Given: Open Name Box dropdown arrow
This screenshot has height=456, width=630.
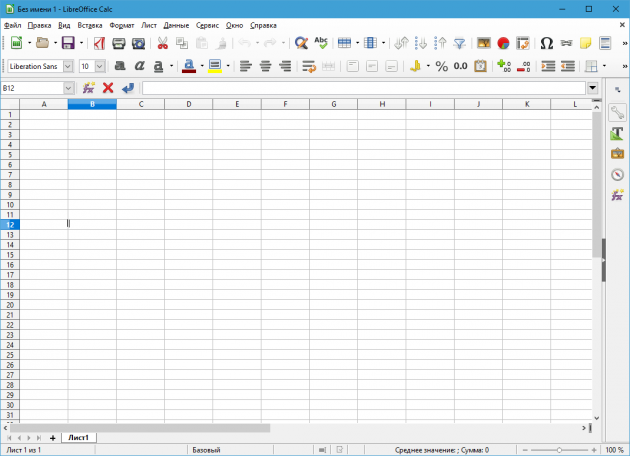Looking at the screenshot, I should (69, 88).
